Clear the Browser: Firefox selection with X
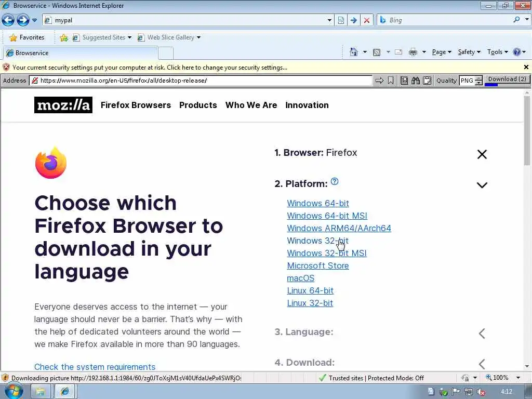 482,154
